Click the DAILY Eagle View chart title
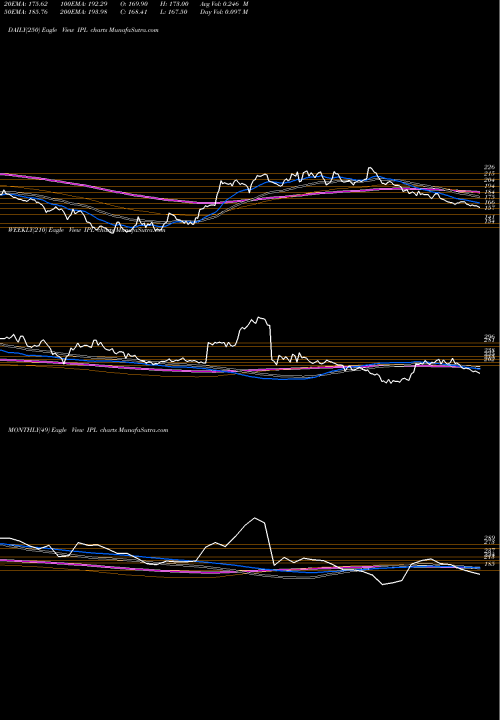500x720 pixels. click(x=83, y=30)
